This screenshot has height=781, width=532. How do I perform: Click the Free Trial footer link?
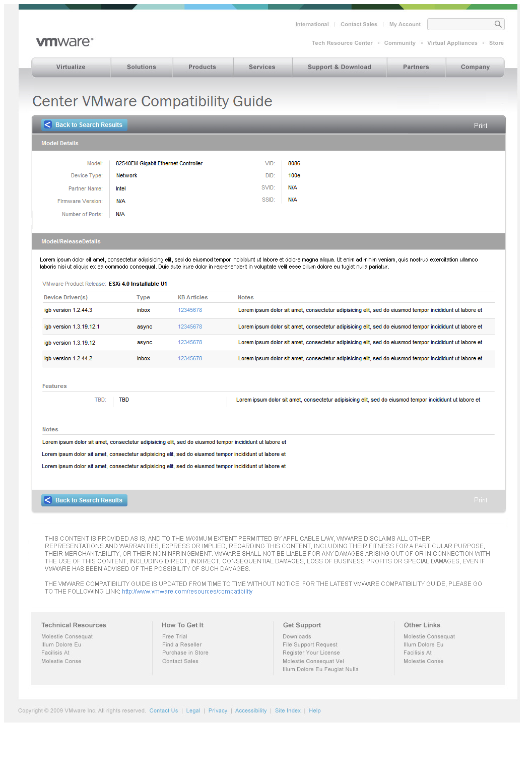(x=174, y=637)
